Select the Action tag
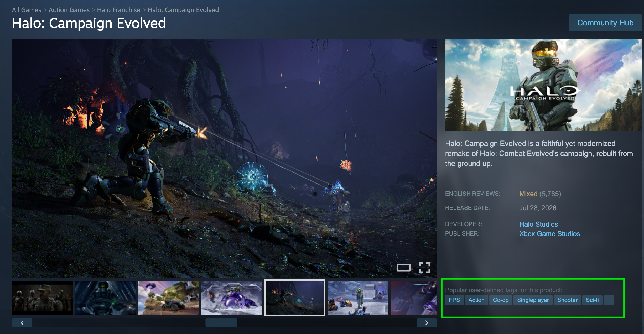Viewport: 644px width, 334px height. [476, 300]
